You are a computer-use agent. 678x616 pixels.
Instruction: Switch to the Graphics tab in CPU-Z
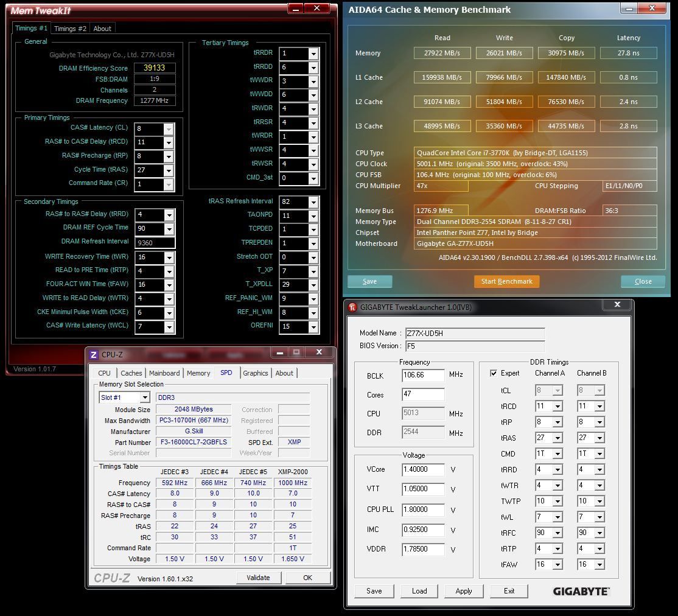pyautogui.click(x=256, y=373)
